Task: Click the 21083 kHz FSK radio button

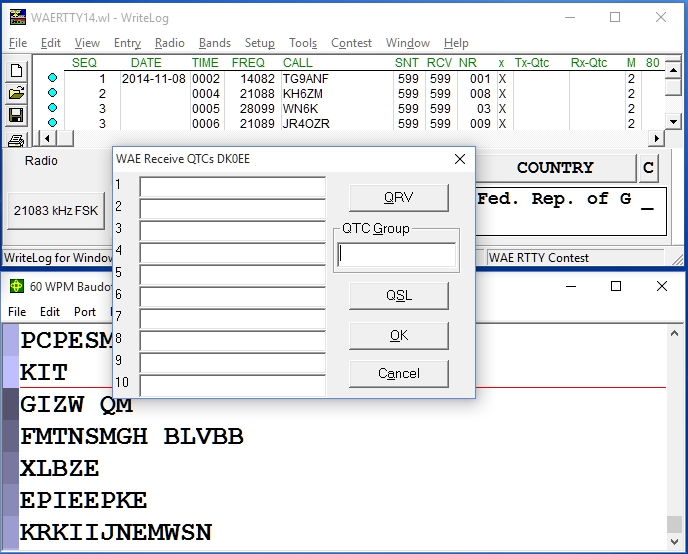Action: point(56,211)
